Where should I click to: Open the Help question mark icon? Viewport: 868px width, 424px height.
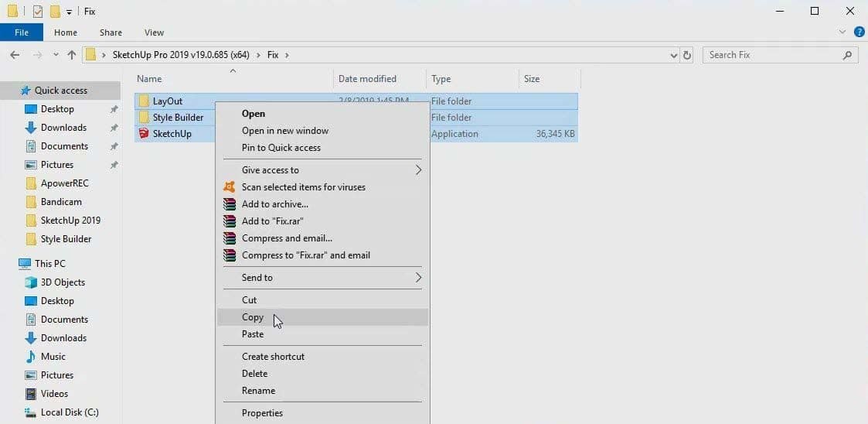(x=859, y=32)
